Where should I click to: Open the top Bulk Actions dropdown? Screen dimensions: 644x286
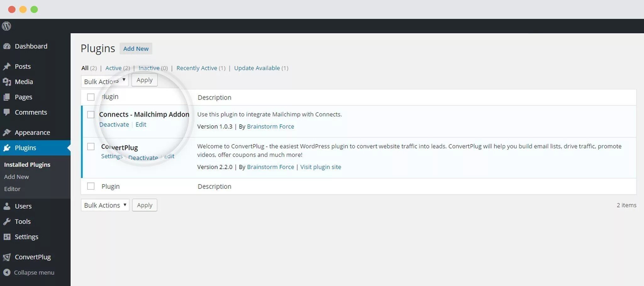click(x=105, y=81)
